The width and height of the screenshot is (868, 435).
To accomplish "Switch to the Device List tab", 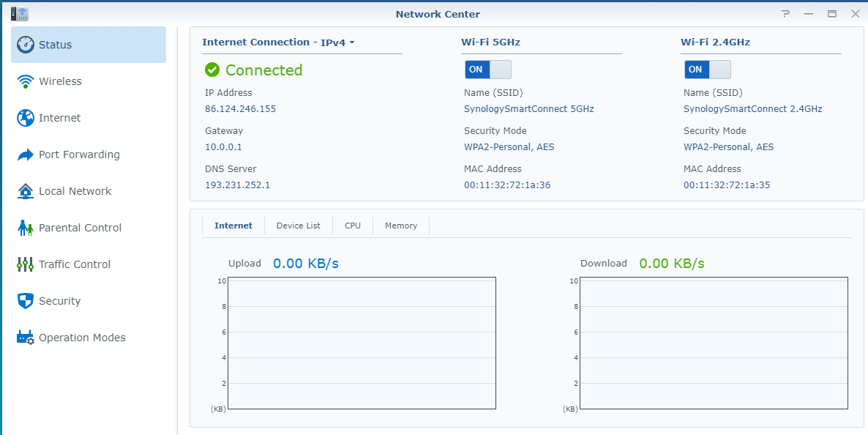I will click(x=298, y=226).
